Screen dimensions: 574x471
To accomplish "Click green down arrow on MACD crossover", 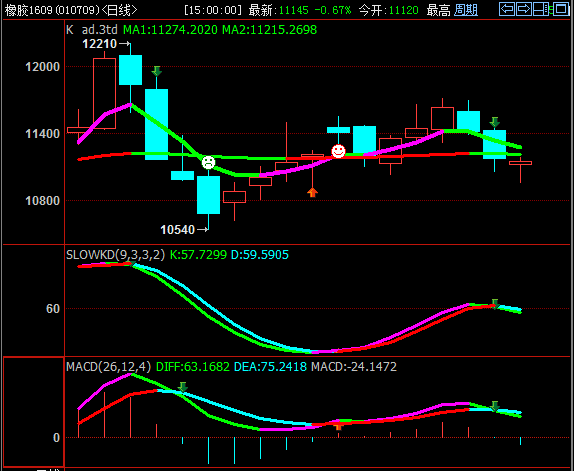I will [182, 387].
